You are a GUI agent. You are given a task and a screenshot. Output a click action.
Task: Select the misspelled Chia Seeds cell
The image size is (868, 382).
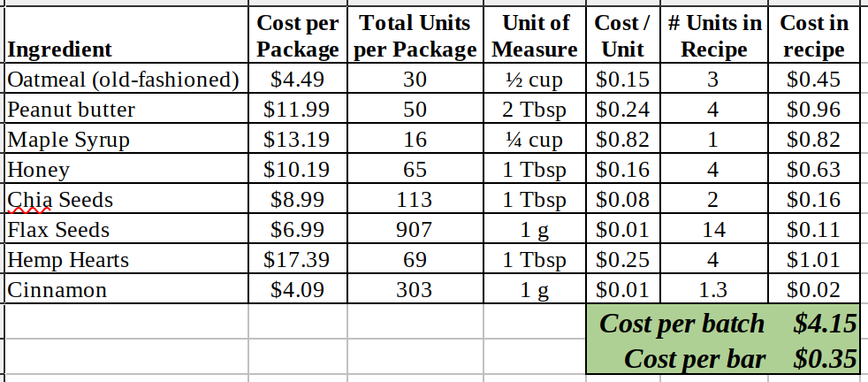click(126, 198)
